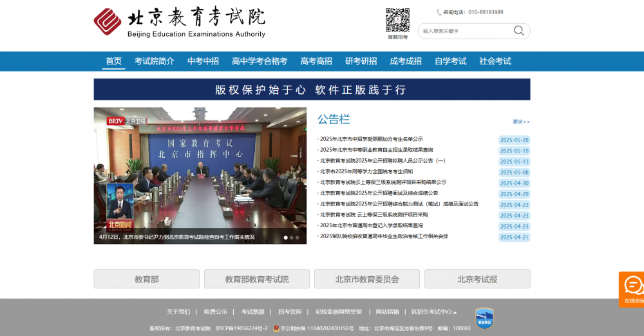Open the 高考高招 menu item

coord(316,61)
